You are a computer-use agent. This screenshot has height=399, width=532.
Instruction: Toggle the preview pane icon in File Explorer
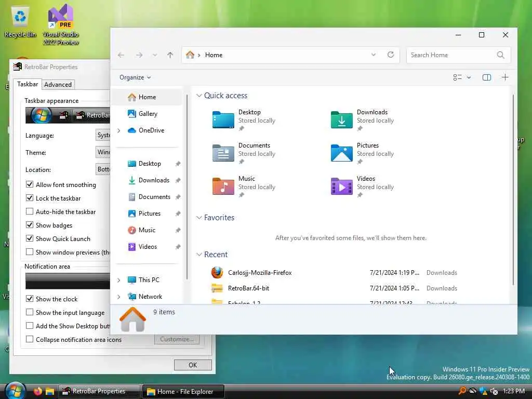(486, 77)
